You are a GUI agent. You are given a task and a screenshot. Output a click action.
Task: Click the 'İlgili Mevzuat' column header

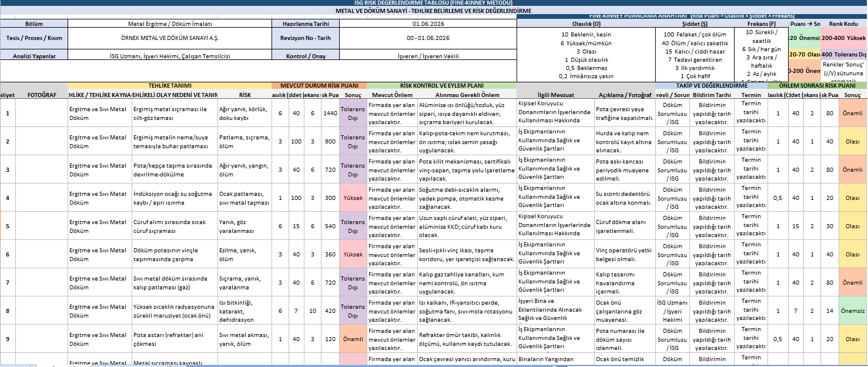pyautogui.click(x=555, y=94)
